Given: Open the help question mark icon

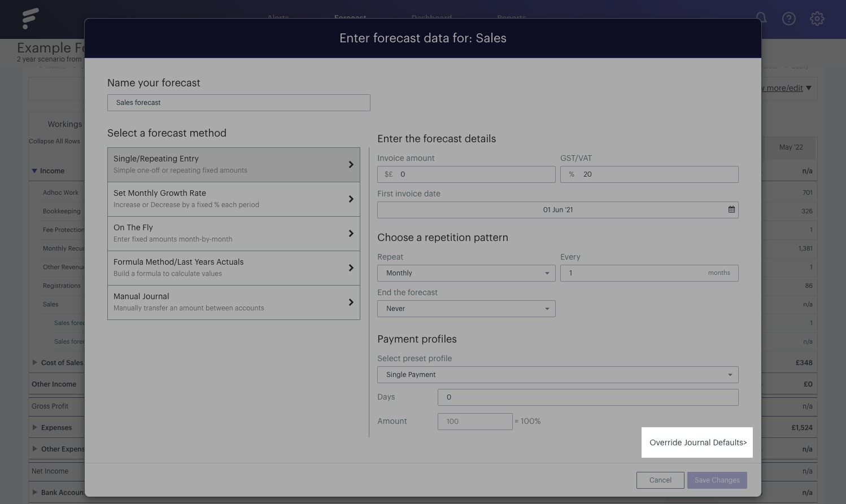Looking at the screenshot, I should 789,19.
